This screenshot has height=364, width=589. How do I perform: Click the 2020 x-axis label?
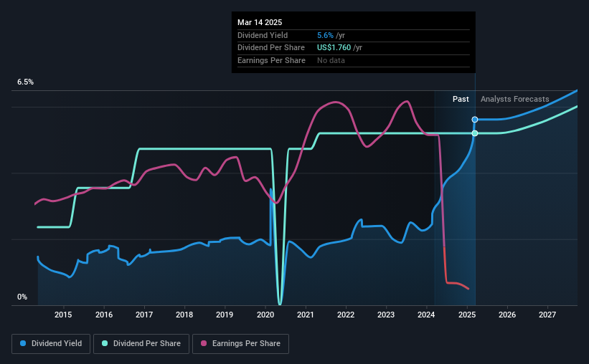[265, 315]
